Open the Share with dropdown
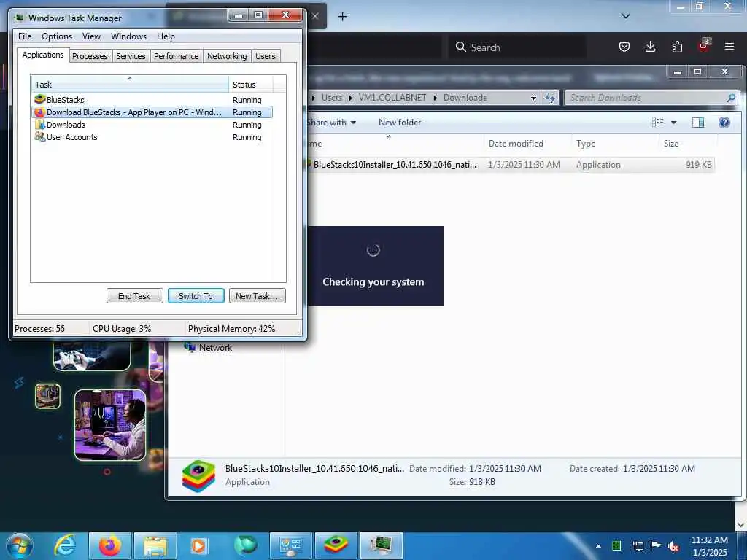The image size is (747, 560). 332,122
